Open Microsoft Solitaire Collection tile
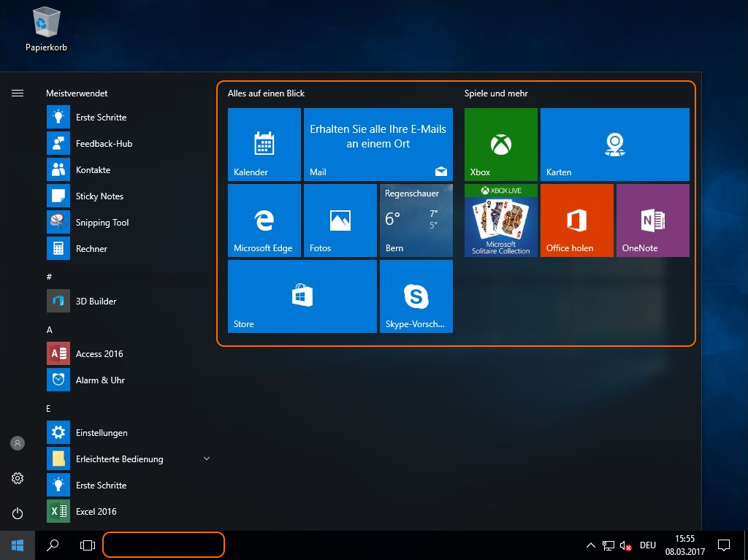The width and height of the screenshot is (748, 560). (500, 220)
